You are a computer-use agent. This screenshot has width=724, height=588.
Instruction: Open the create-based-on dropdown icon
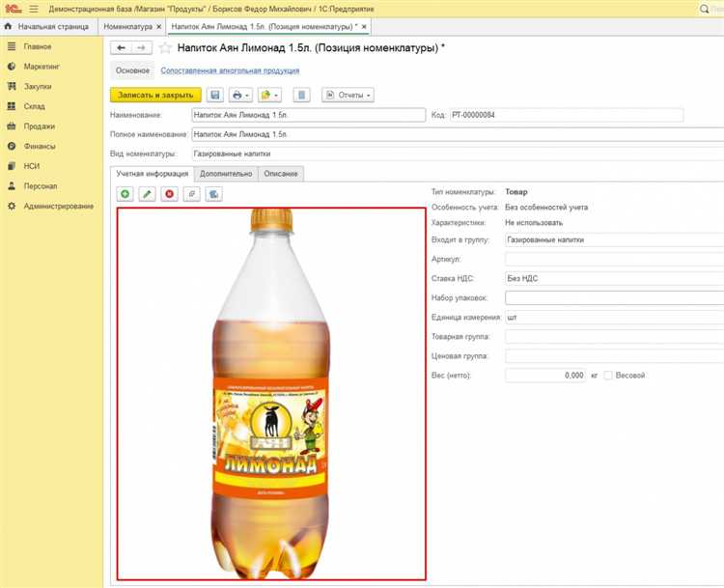pyautogui.click(x=269, y=95)
